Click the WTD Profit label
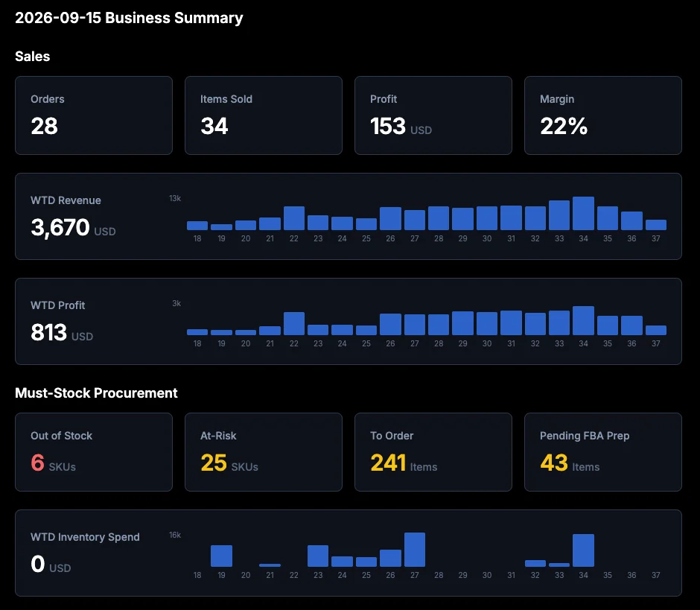Viewport: 700px width, 610px height. (57, 305)
